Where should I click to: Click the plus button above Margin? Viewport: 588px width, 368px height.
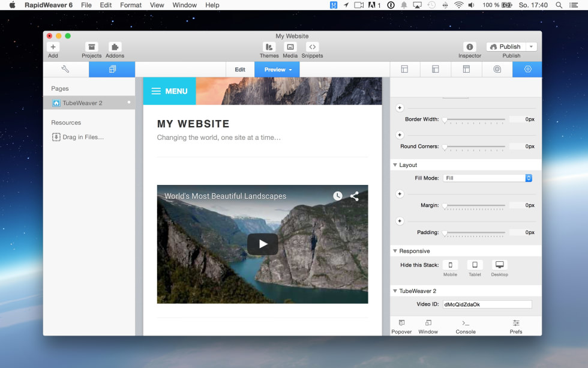pyautogui.click(x=400, y=194)
